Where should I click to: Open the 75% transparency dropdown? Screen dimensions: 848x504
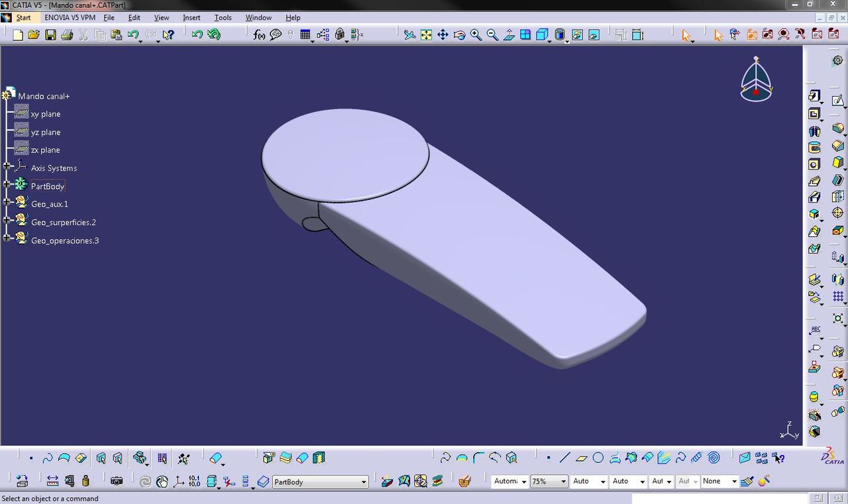pyautogui.click(x=562, y=481)
